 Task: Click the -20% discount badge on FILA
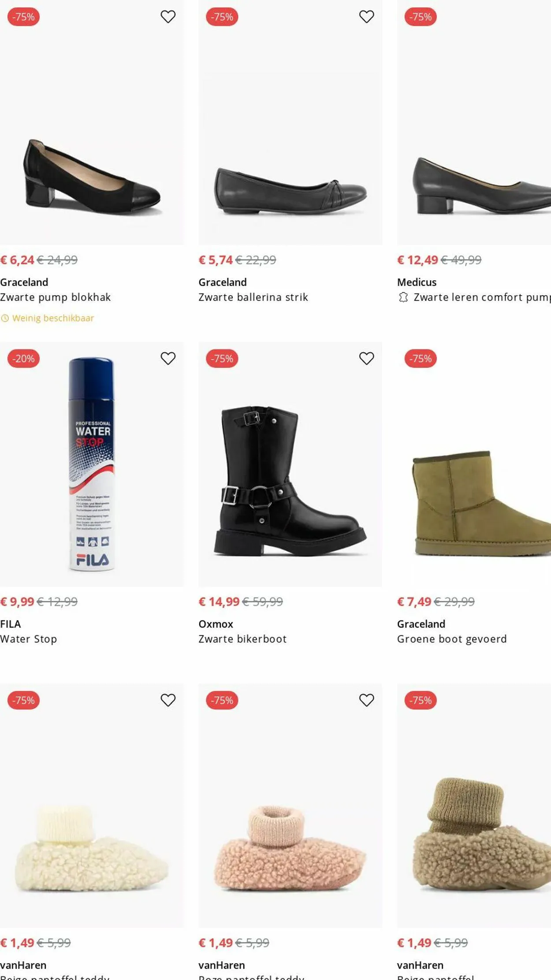point(24,359)
